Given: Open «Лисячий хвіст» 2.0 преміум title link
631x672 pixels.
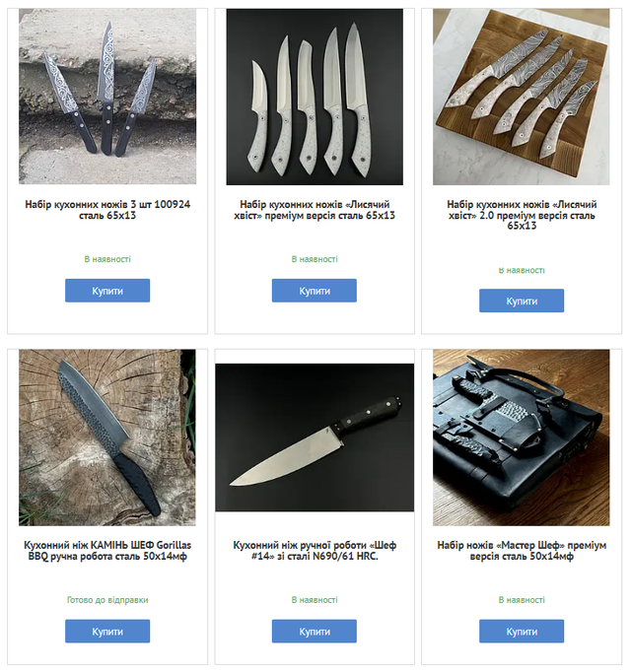Looking at the screenshot, I should 522,215.
